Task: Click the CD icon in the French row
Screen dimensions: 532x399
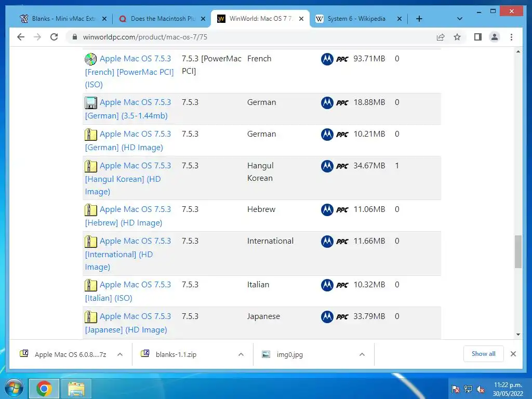Action: pos(90,59)
